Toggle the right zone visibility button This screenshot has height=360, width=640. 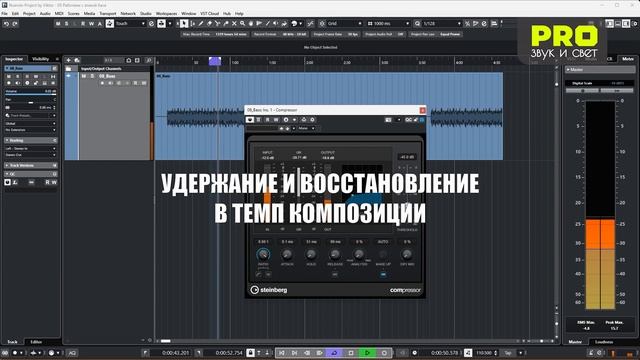626,24
